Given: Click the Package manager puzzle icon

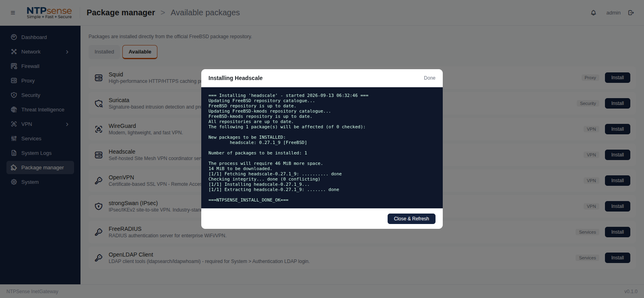Looking at the screenshot, I should click(14, 168).
